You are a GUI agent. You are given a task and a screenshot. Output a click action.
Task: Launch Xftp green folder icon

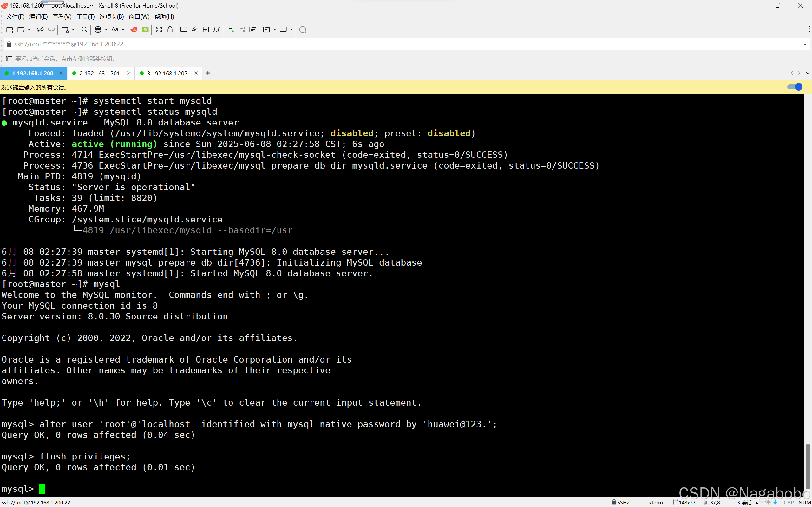click(145, 29)
